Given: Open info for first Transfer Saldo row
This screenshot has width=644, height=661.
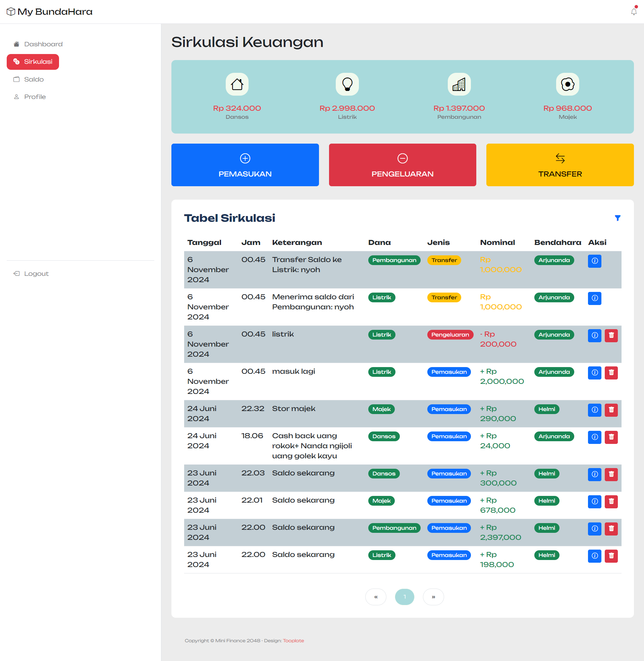Looking at the screenshot, I should pos(594,261).
